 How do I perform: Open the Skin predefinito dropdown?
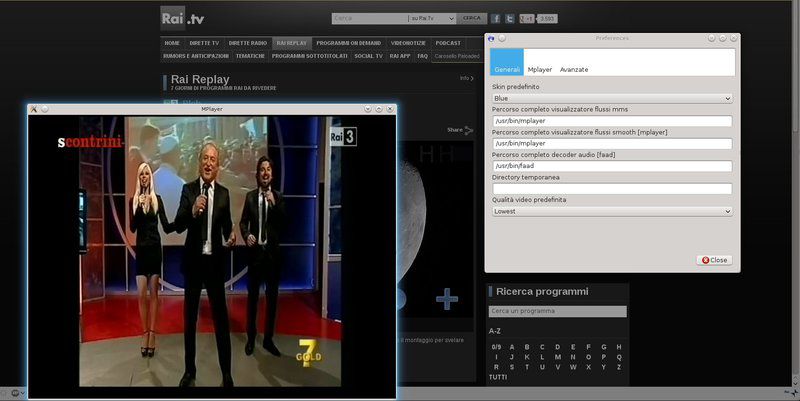coord(612,99)
